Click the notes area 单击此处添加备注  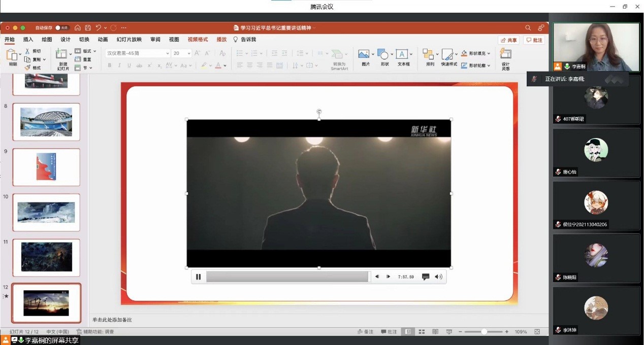112,320
